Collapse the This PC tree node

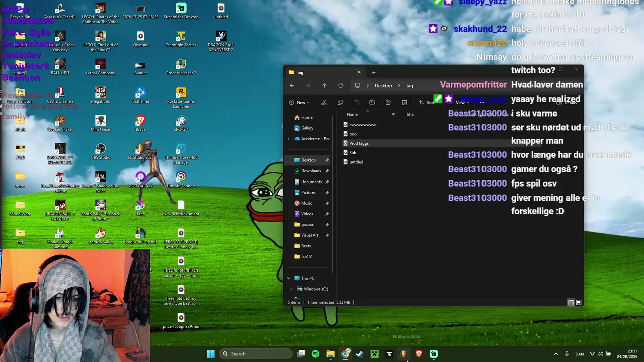point(289,278)
